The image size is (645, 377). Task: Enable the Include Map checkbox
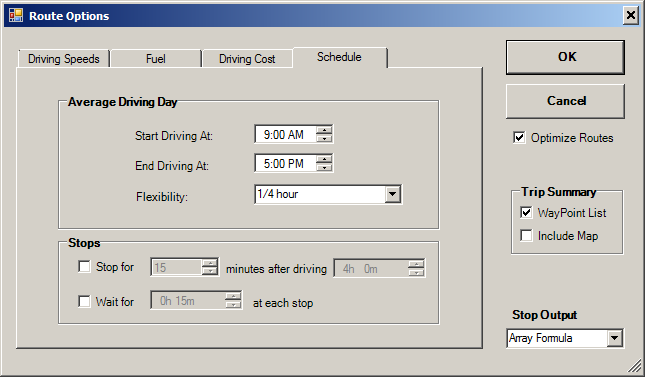tap(526, 235)
